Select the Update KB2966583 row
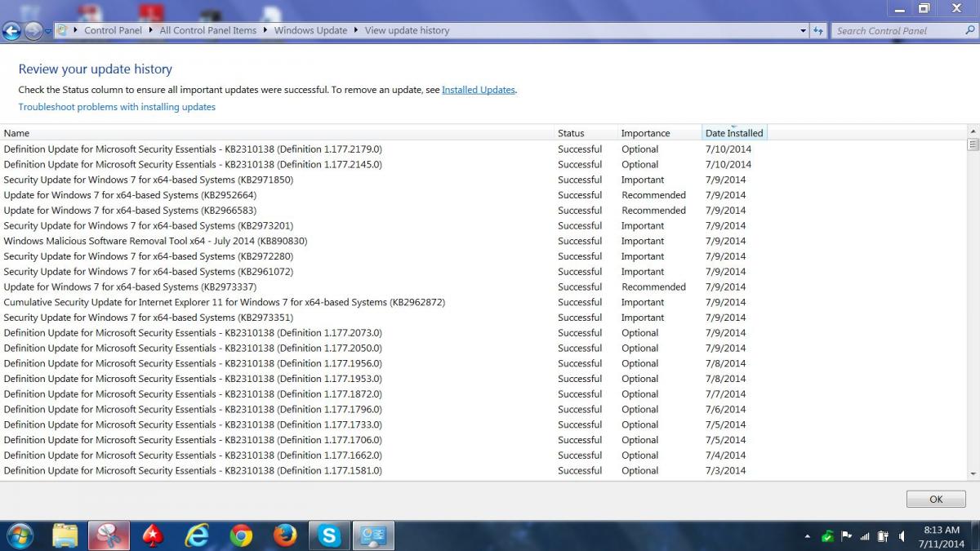980x551 pixels. (483, 211)
